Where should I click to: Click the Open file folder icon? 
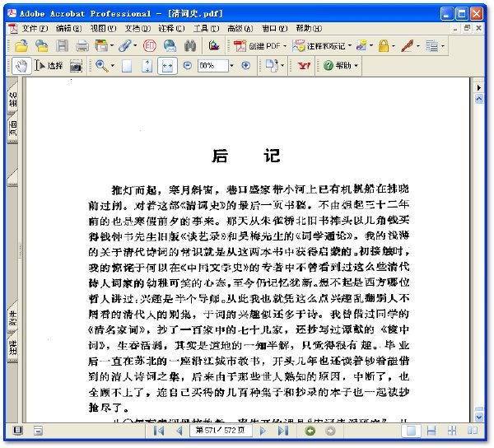coord(21,46)
